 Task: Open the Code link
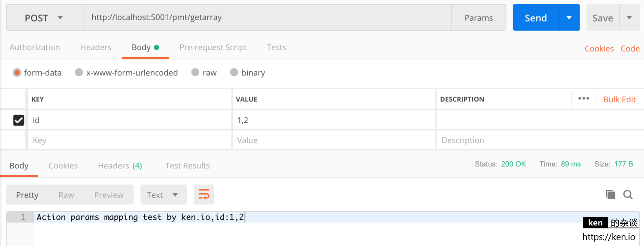(630, 49)
